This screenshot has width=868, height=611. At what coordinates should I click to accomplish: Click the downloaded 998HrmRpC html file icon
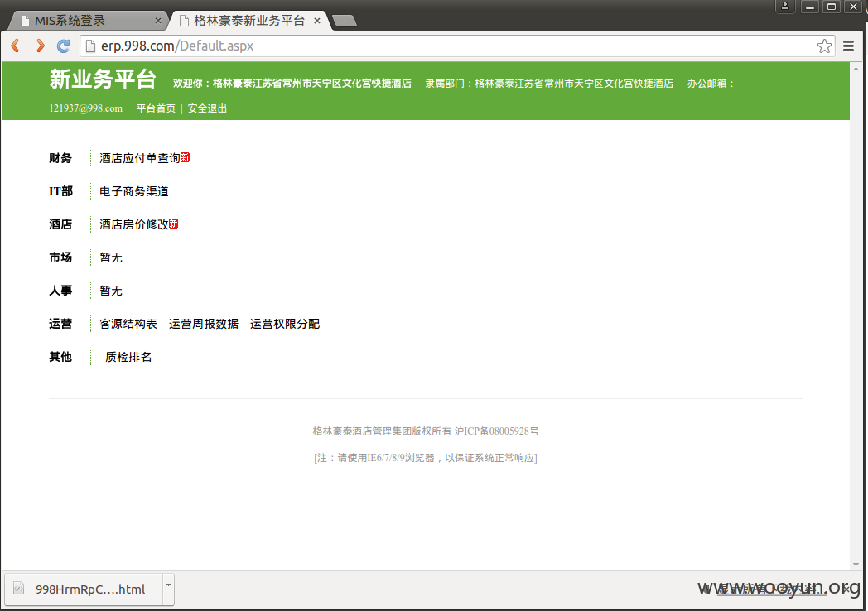tap(19, 589)
